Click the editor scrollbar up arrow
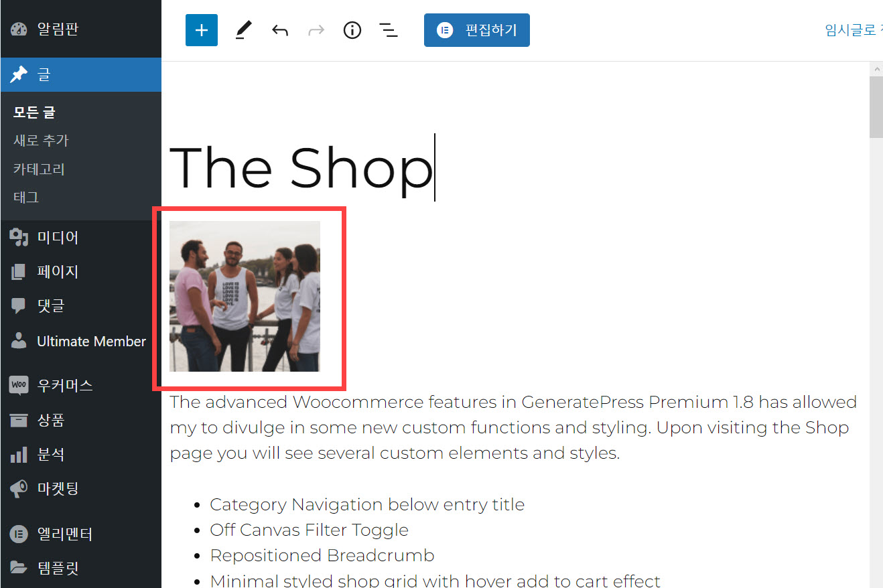 tap(876, 68)
